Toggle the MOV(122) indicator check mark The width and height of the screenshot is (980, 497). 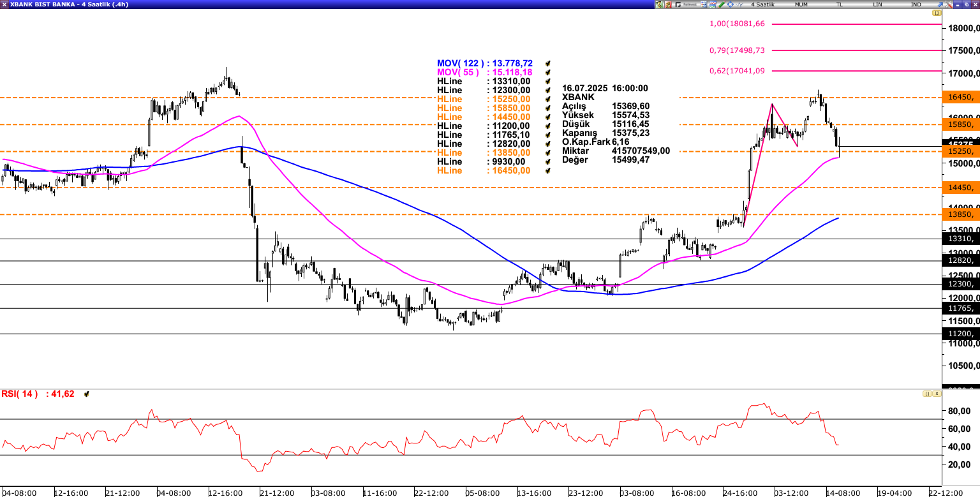click(x=547, y=63)
